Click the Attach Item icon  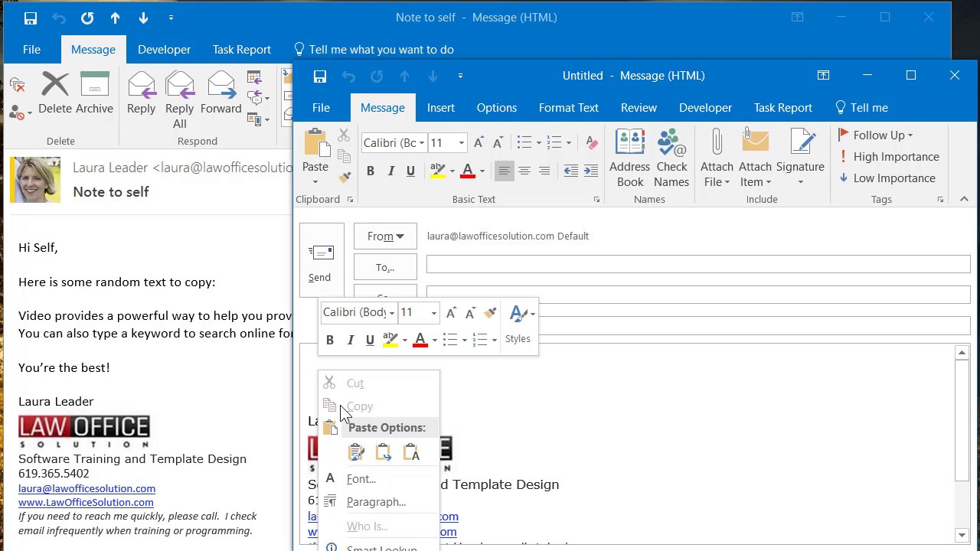click(755, 142)
